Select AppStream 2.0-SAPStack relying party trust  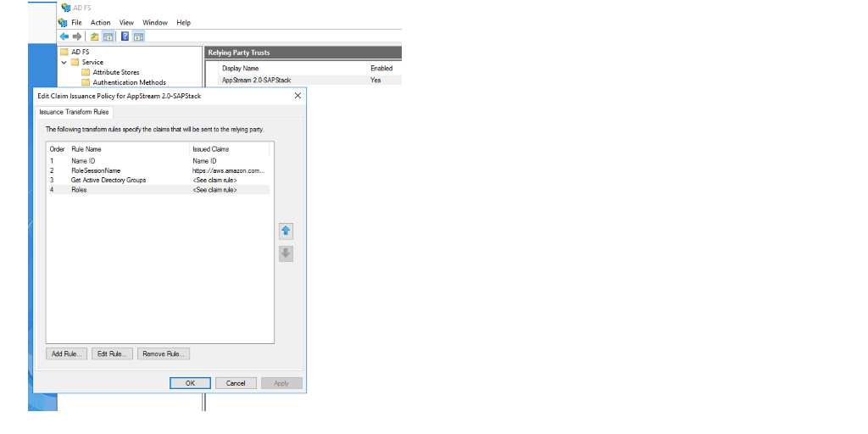point(256,81)
